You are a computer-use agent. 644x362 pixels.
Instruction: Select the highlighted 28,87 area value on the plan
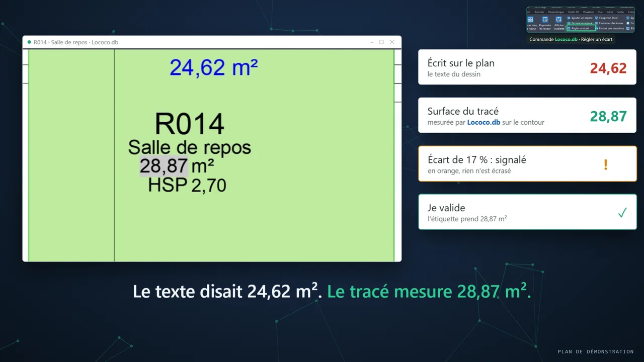point(164,166)
